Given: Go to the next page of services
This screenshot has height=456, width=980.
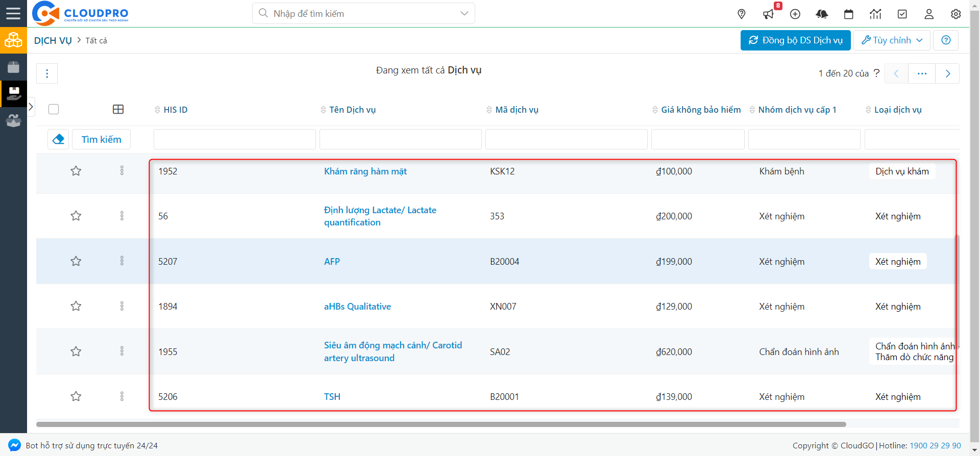Looking at the screenshot, I should point(948,73).
